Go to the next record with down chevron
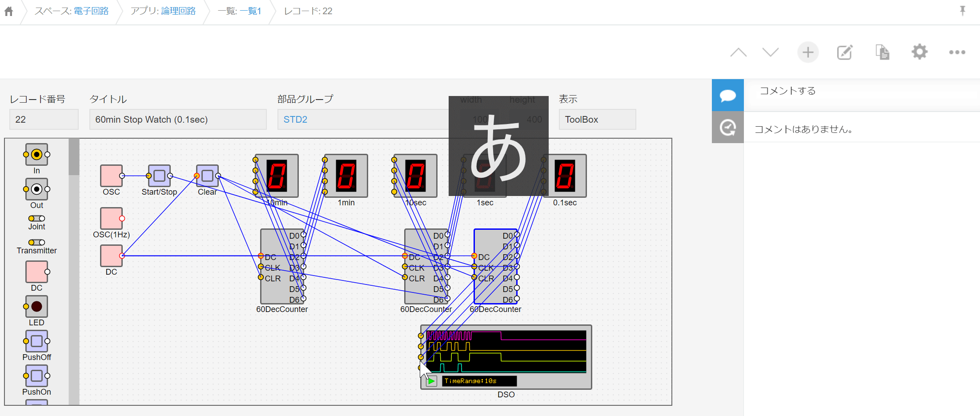Image resolution: width=980 pixels, height=416 pixels. pos(770,52)
